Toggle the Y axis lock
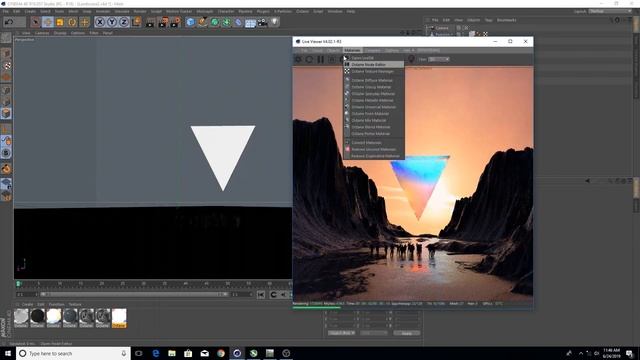Image resolution: width=640 pixels, height=360 pixels. click(x=112, y=22)
